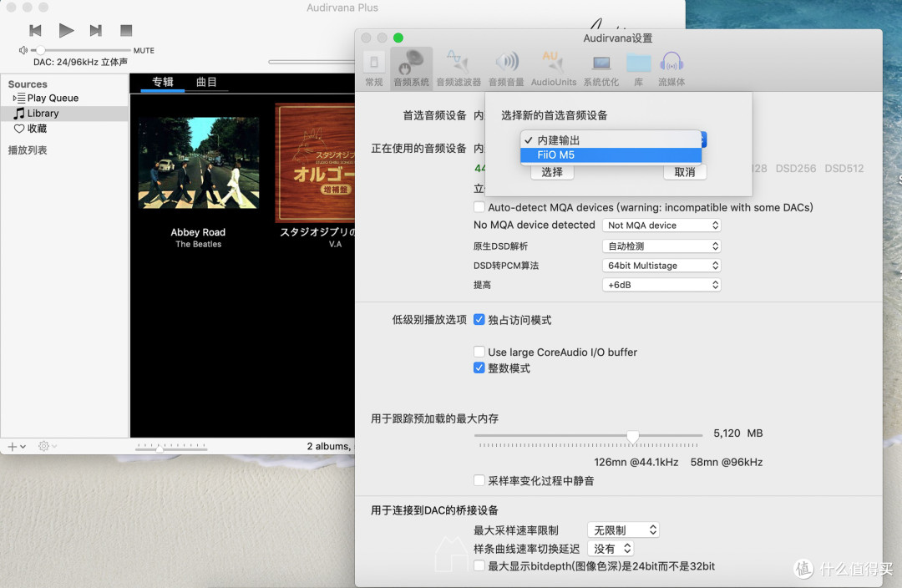Open 流媒体 streaming settings tab
Viewport: 902px width, 588px height.
tap(671, 69)
